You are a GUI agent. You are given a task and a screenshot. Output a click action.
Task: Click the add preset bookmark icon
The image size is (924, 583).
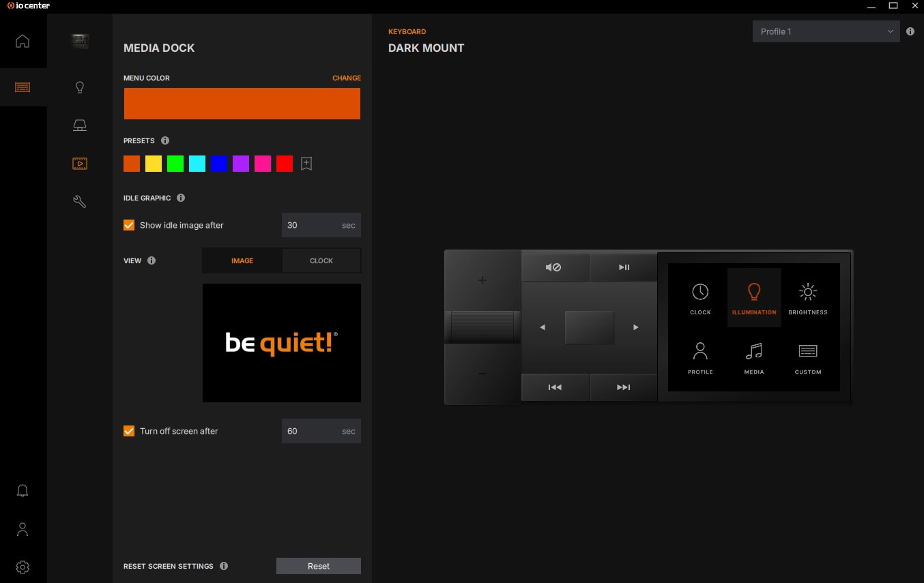pos(306,164)
